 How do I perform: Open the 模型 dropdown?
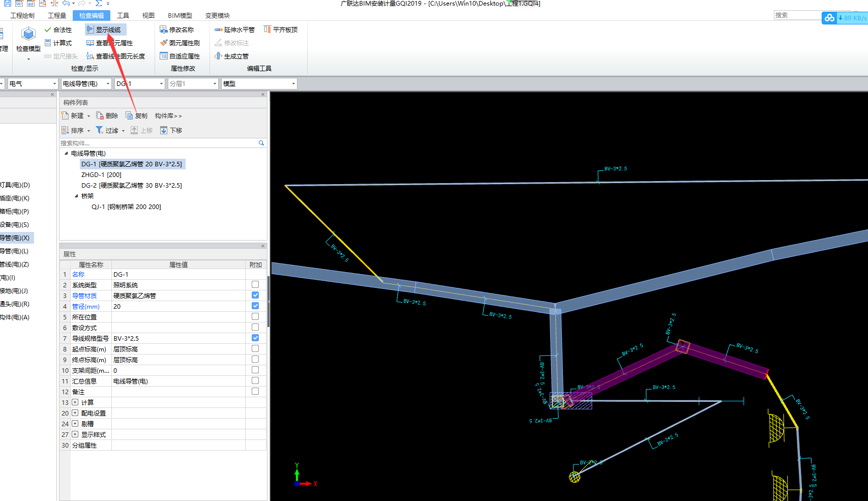259,84
